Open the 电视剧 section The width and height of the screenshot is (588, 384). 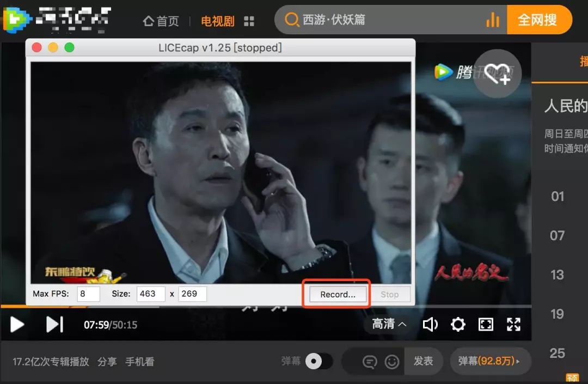[x=217, y=21]
